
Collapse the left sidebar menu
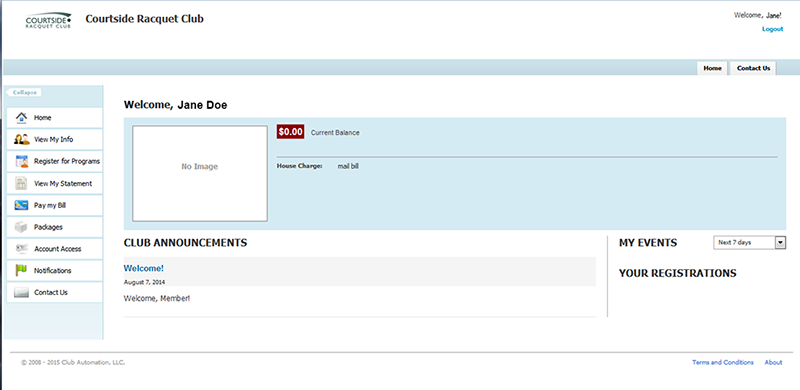coord(23,92)
